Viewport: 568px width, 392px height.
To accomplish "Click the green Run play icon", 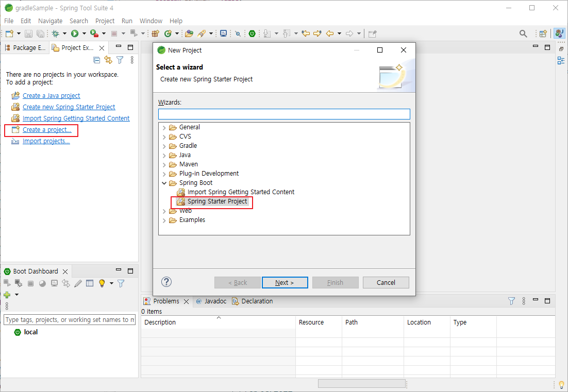I will click(75, 33).
